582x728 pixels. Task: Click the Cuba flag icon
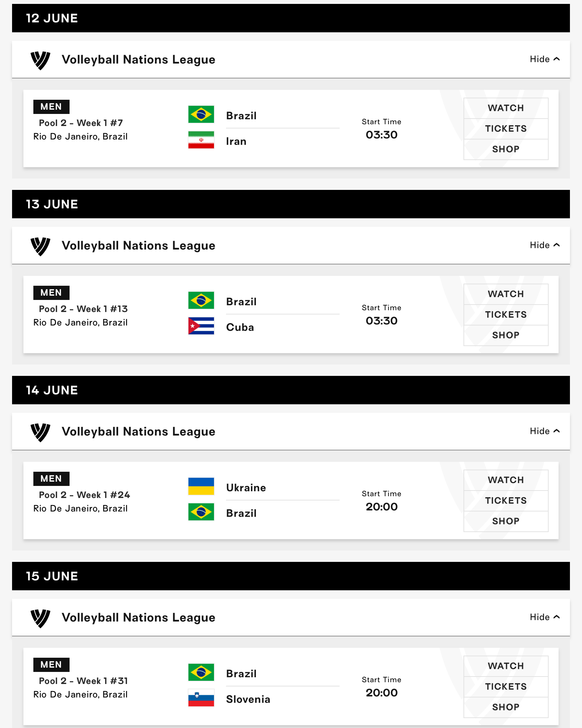pos(201,326)
